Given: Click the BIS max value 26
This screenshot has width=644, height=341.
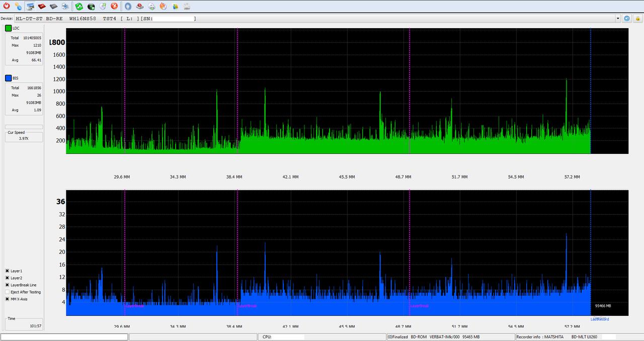Looking at the screenshot, I should pos(39,95).
